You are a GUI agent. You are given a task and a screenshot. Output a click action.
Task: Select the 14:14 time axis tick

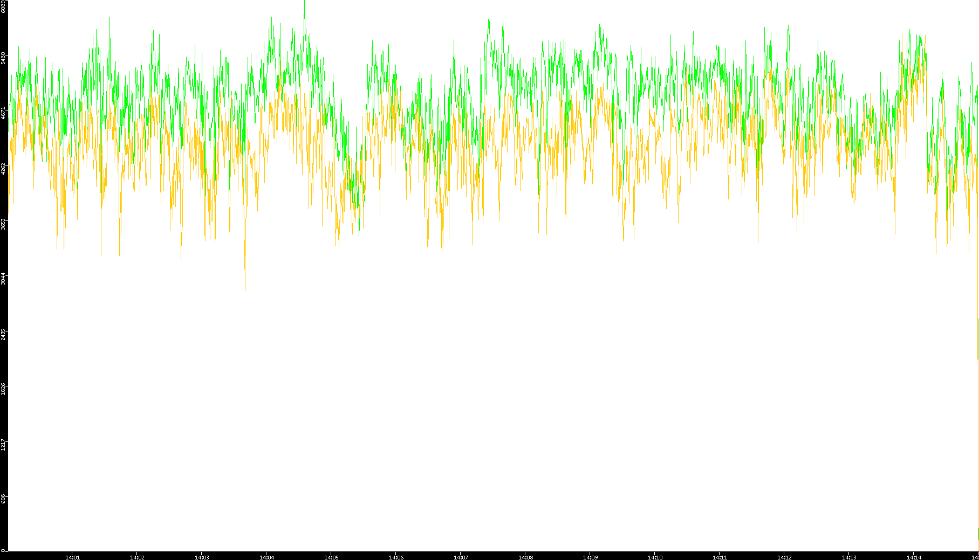914,557
